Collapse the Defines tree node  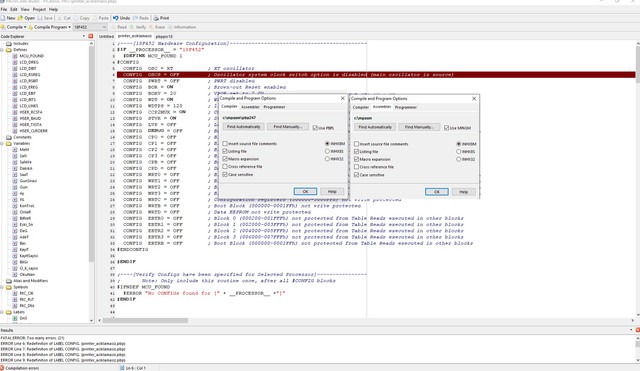point(2,50)
